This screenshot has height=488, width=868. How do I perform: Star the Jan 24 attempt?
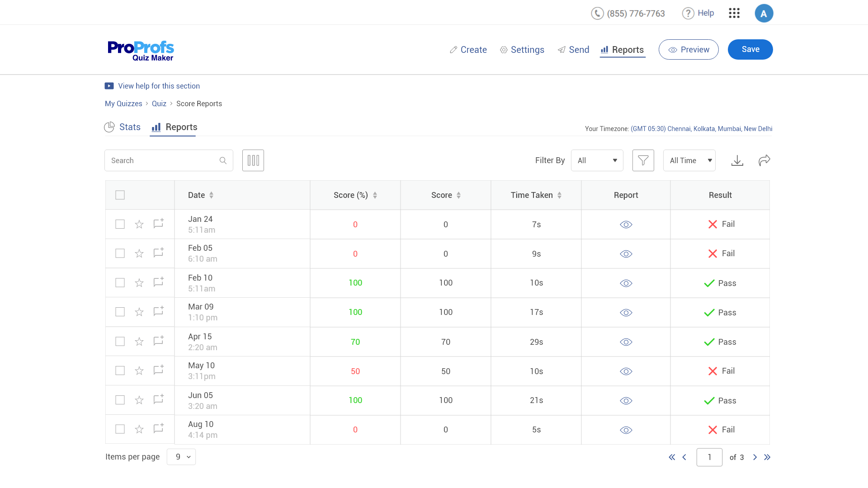coord(139,224)
